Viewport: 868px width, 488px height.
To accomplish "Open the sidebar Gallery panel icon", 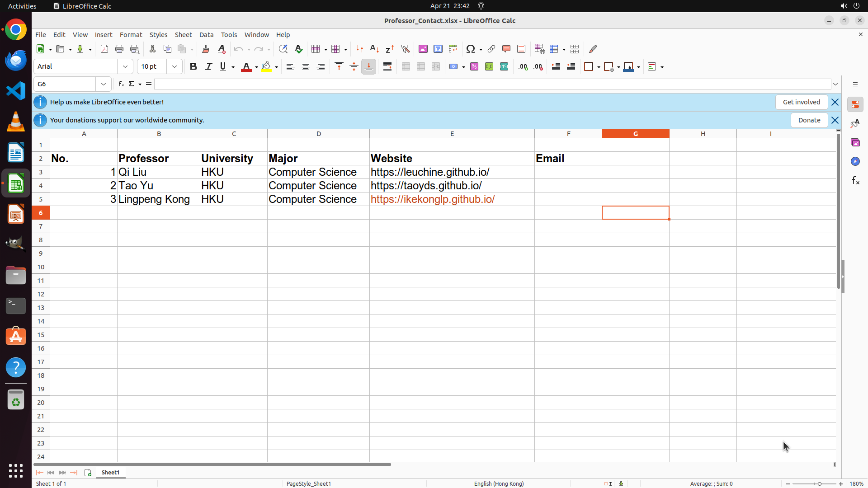I will coord(855,142).
